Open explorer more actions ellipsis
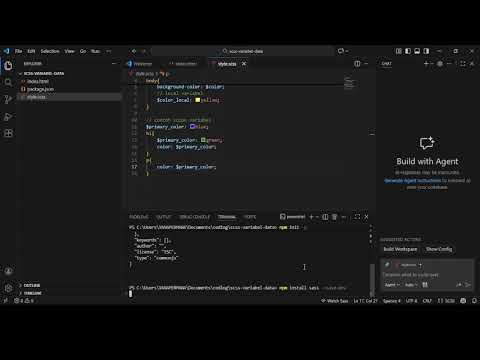This screenshot has width=480, height=360. (114, 63)
